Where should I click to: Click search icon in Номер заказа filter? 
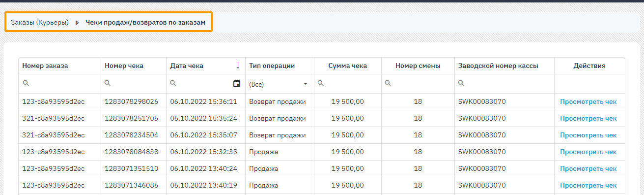click(26, 84)
